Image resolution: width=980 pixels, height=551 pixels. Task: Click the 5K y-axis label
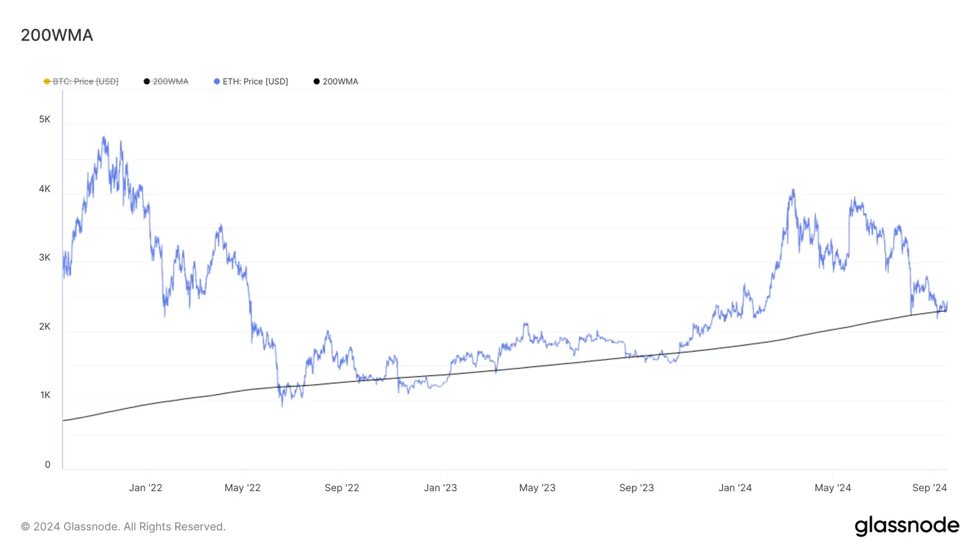tap(45, 120)
